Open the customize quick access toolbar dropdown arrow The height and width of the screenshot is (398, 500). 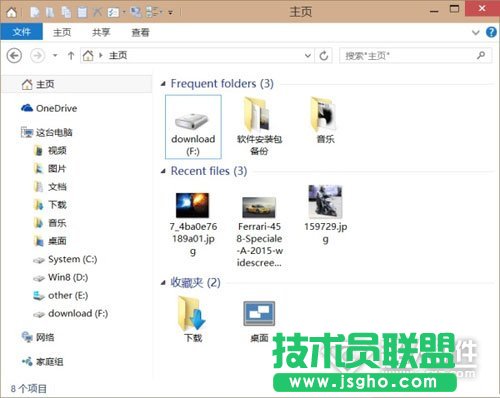tap(171, 13)
